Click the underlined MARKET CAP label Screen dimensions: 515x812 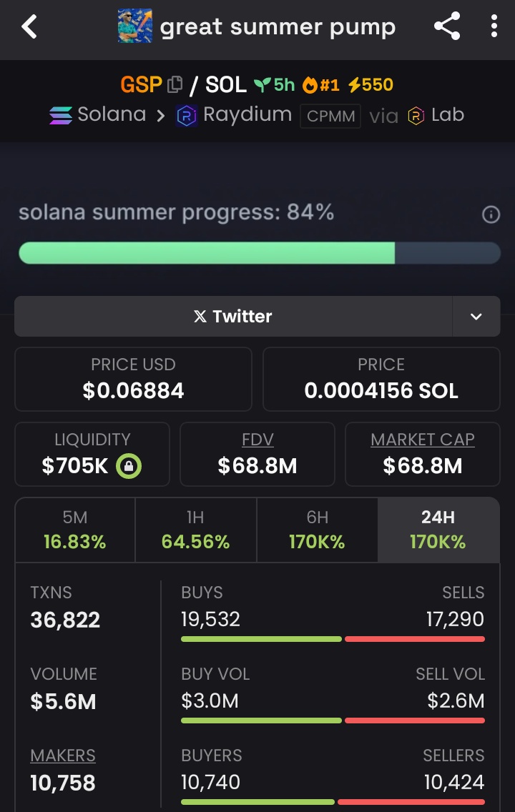click(423, 440)
